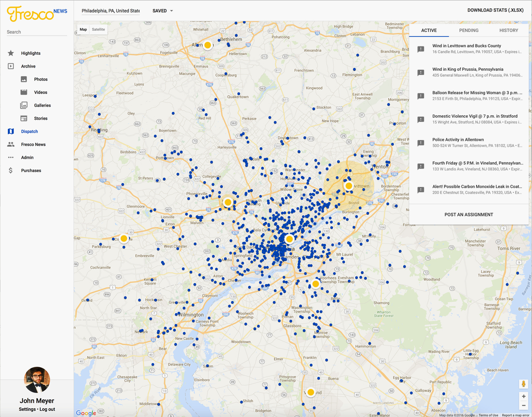Screen dimensions: 532x417
Task: Click the Highlights star icon
Action: click(11, 53)
